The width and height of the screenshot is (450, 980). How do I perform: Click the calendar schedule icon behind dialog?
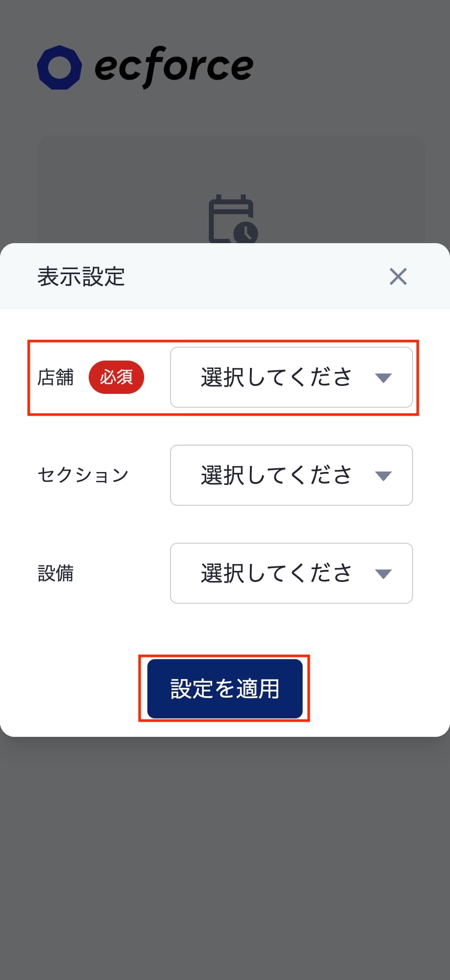233,219
